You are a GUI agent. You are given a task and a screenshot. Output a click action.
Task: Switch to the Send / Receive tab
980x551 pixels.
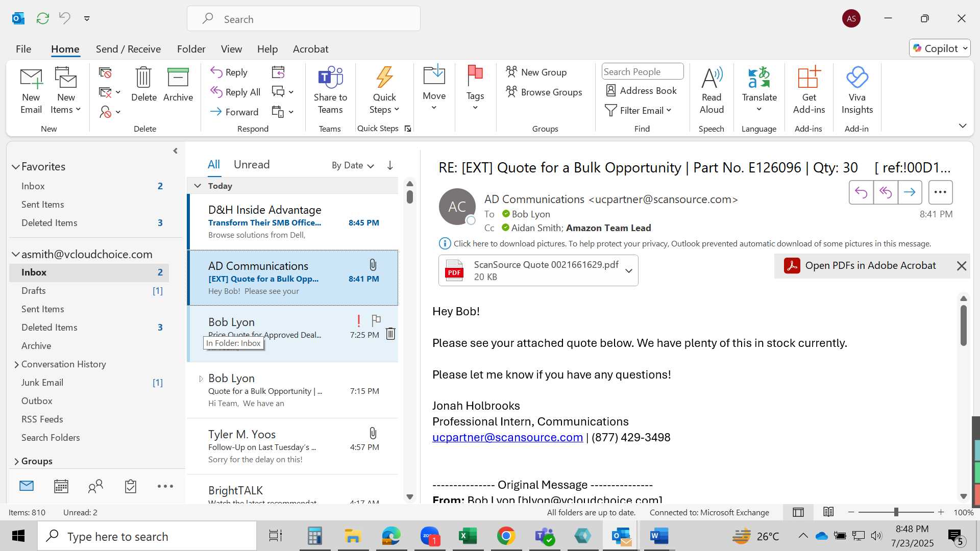click(128, 49)
